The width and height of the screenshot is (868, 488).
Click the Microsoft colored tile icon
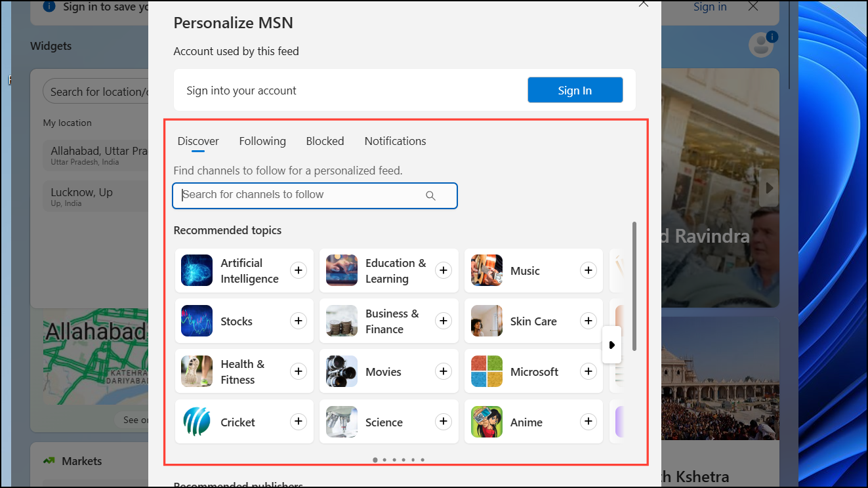coord(486,371)
